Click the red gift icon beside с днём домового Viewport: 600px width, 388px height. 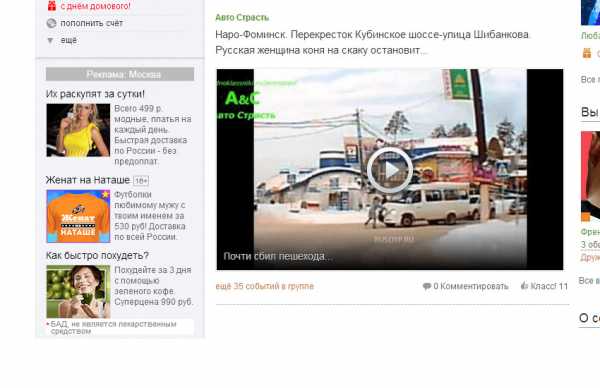52,6
